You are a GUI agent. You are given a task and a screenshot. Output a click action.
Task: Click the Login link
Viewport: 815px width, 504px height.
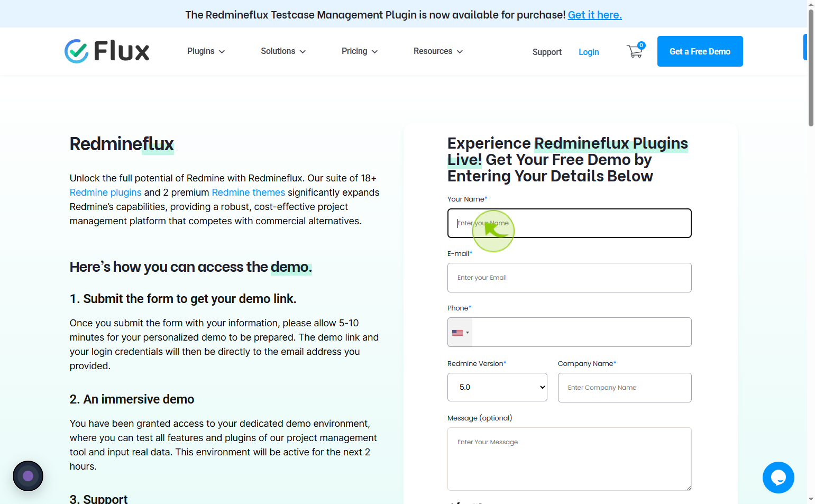point(589,52)
